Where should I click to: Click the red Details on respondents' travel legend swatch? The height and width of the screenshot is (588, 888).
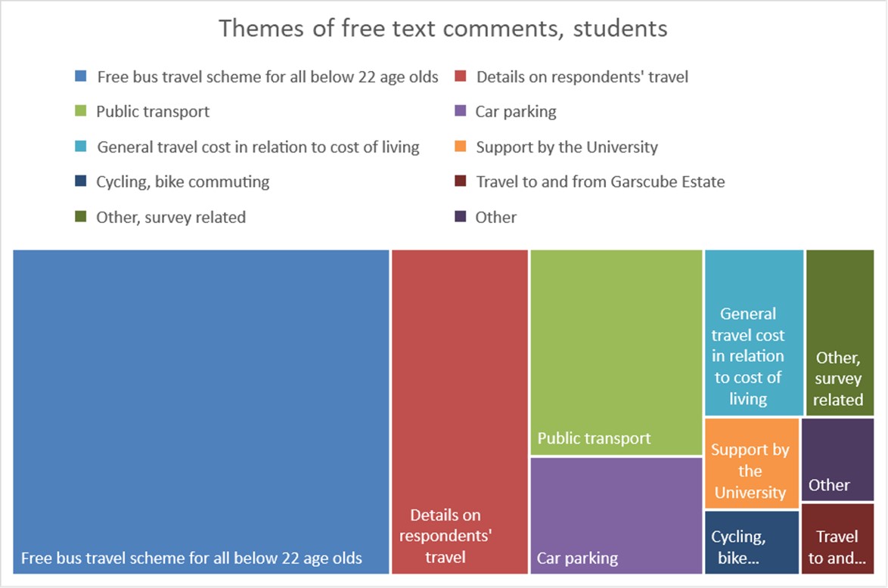[x=461, y=76]
